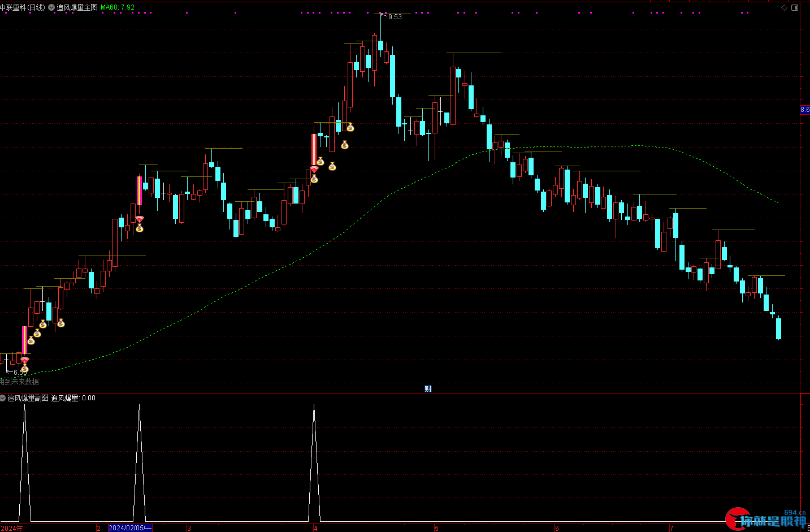Click the 2024年 label on the time axis
This screenshot has width=810, height=532.
tap(12, 528)
